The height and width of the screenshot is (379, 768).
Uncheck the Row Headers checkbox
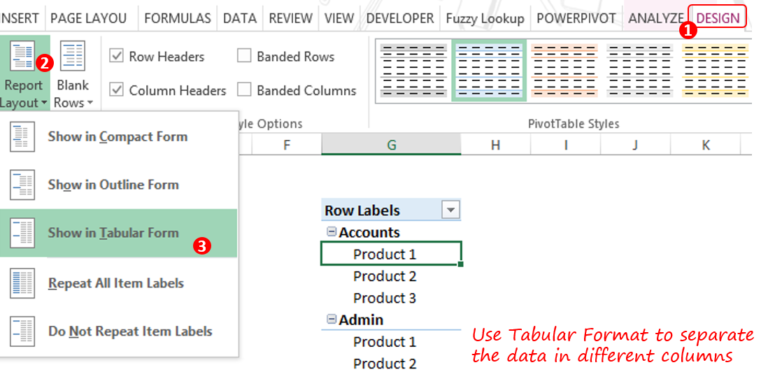(x=116, y=56)
